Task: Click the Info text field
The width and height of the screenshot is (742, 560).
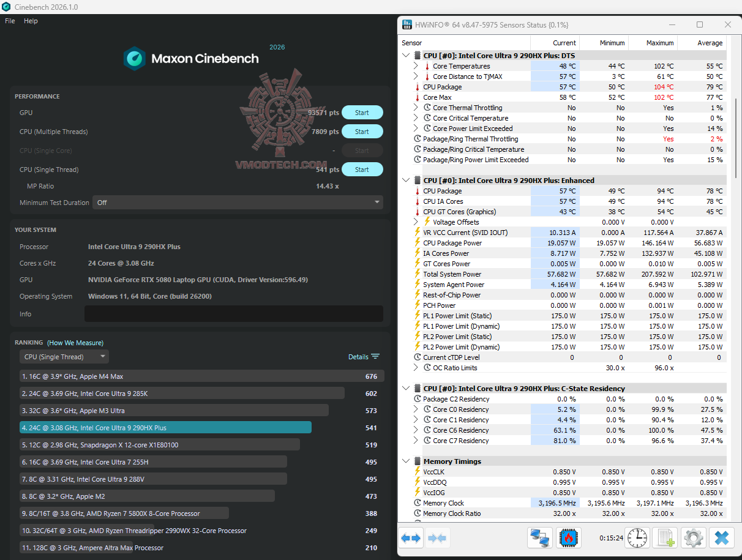Action: point(234,314)
